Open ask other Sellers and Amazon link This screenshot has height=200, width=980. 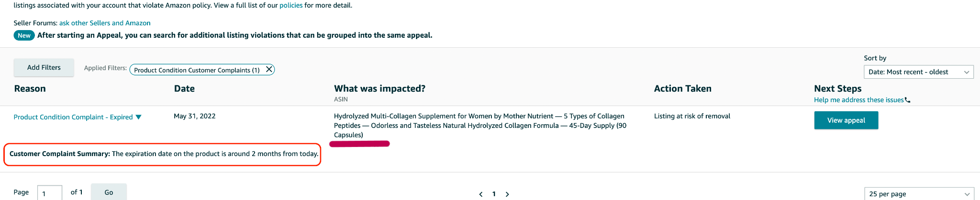105,23
